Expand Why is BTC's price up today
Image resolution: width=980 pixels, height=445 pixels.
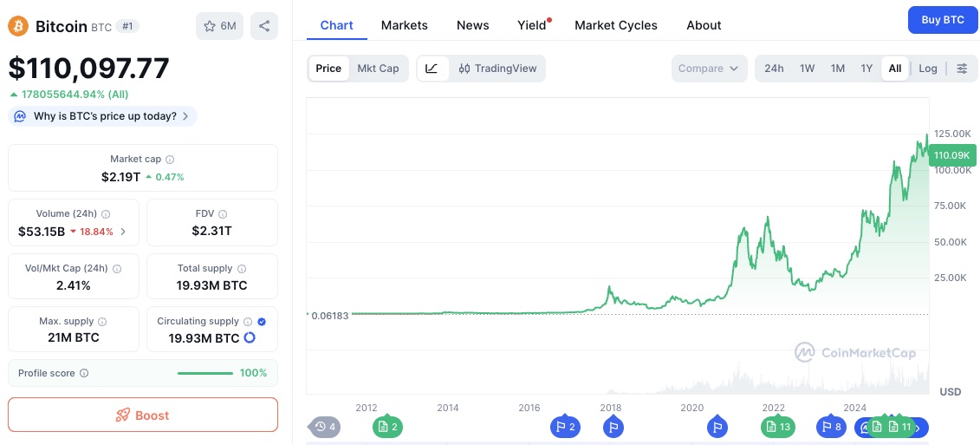(x=104, y=116)
